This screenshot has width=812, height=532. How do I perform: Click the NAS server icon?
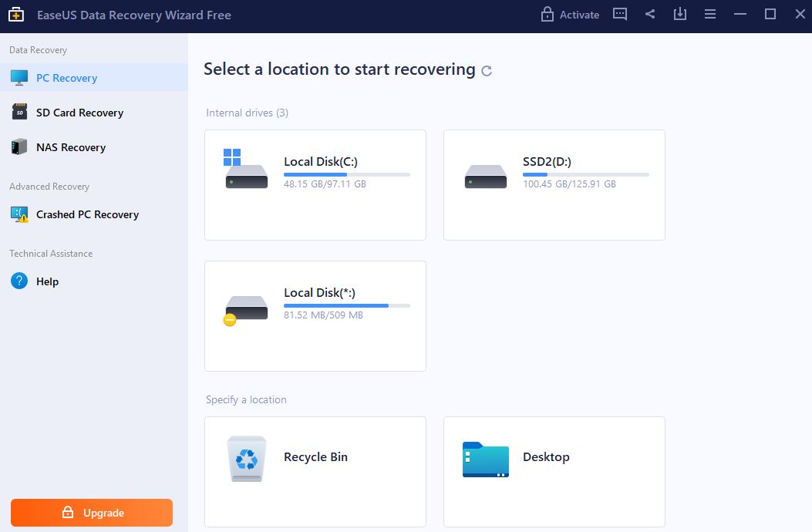point(19,147)
